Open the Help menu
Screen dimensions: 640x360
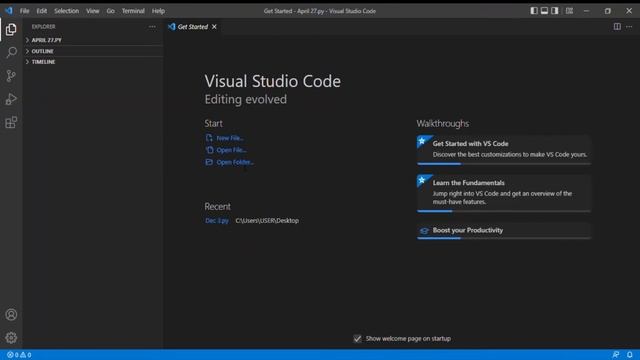coord(158,11)
